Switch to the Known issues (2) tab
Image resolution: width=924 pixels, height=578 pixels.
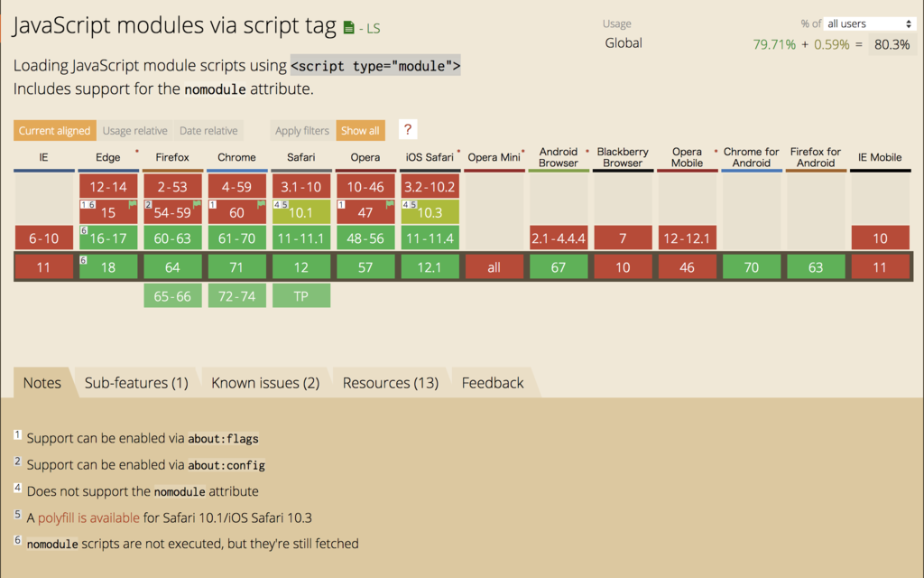265,383
